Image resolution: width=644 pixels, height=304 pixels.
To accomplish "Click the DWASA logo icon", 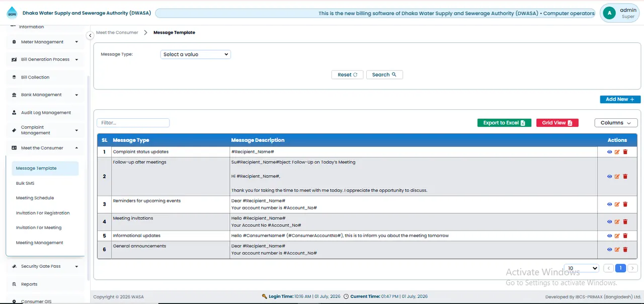I will (x=12, y=13).
